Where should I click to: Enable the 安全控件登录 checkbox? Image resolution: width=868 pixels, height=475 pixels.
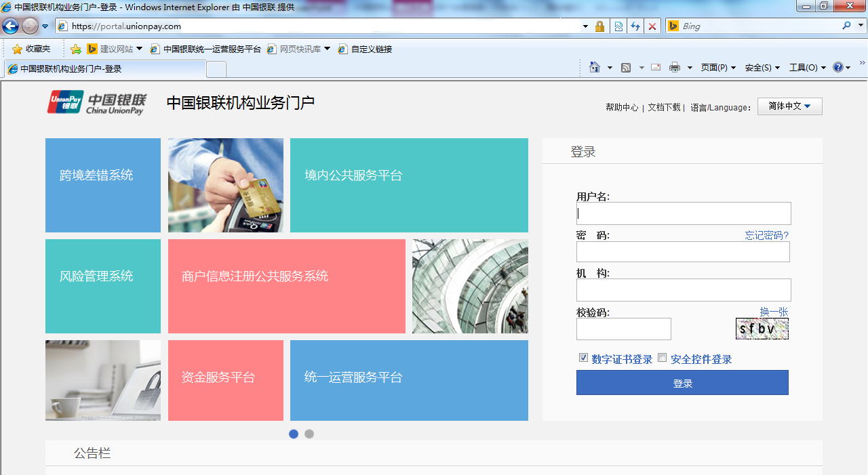tap(663, 358)
